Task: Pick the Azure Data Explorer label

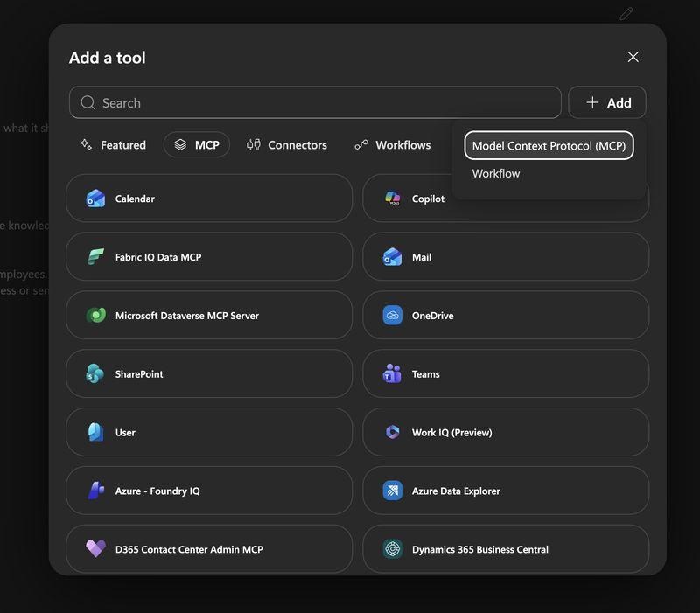Action: [x=456, y=491]
